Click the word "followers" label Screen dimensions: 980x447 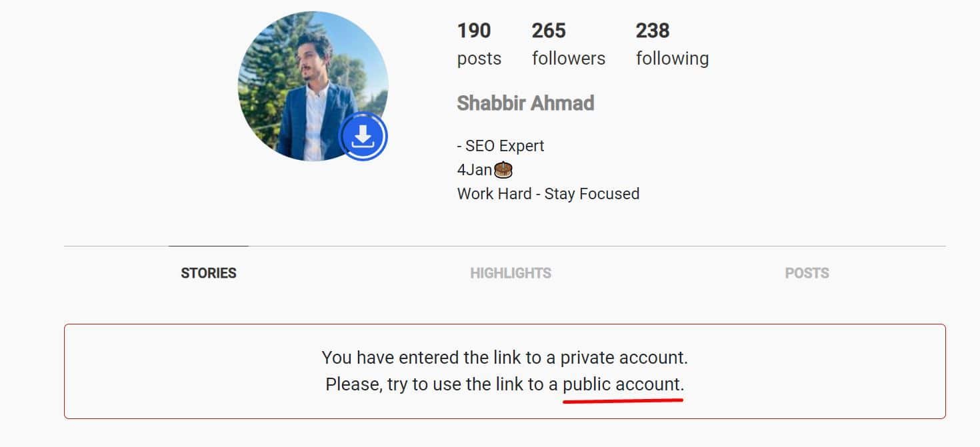569,59
